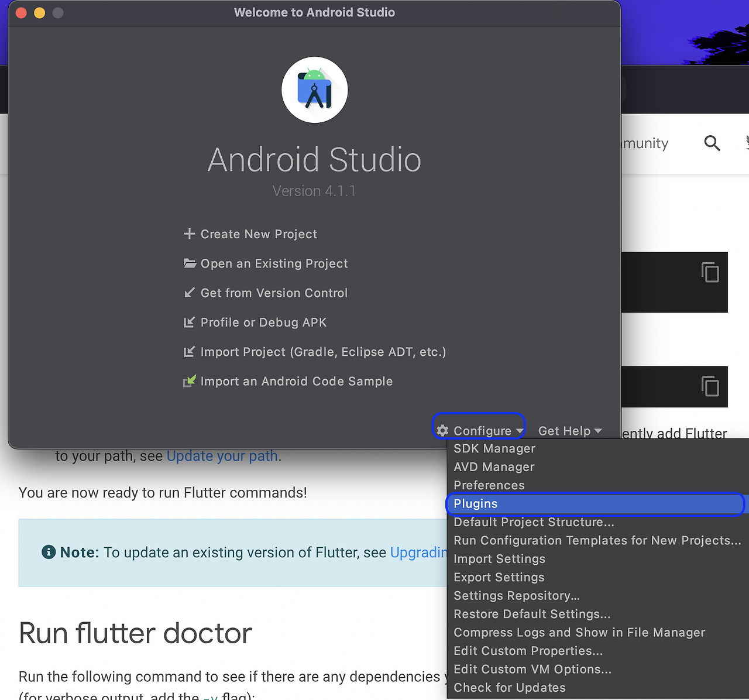Open Edit Custom Properties... entry
Viewport: 749px width, 700px height.
[597, 651]
